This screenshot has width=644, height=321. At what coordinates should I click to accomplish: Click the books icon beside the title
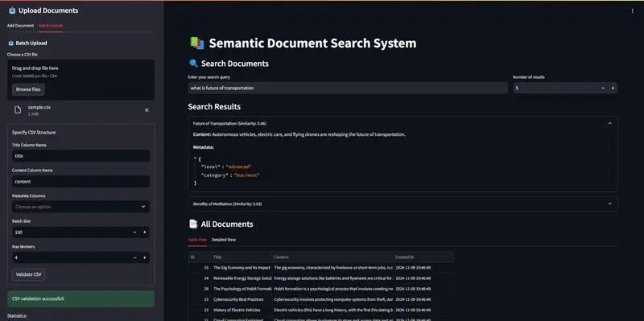coord(196,43)
